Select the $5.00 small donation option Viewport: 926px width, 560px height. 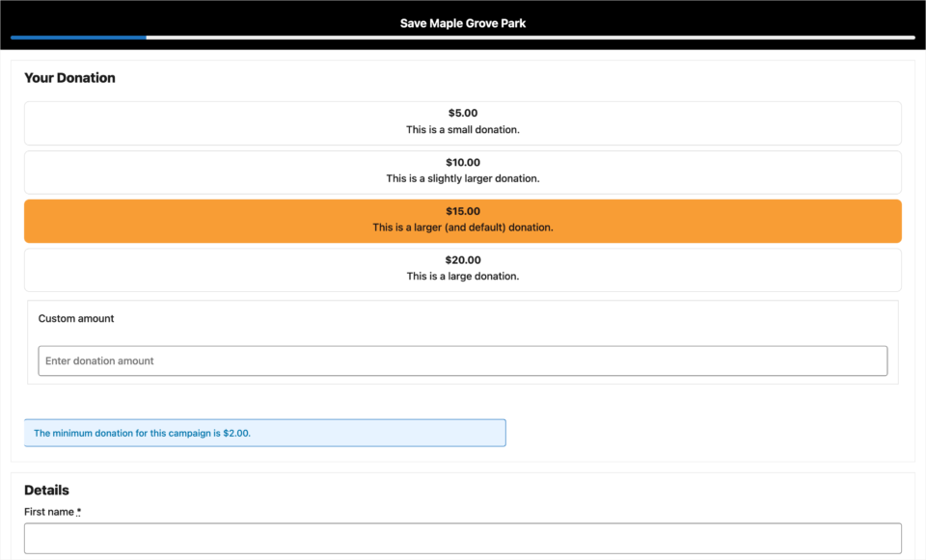click(x=462, y=123)
